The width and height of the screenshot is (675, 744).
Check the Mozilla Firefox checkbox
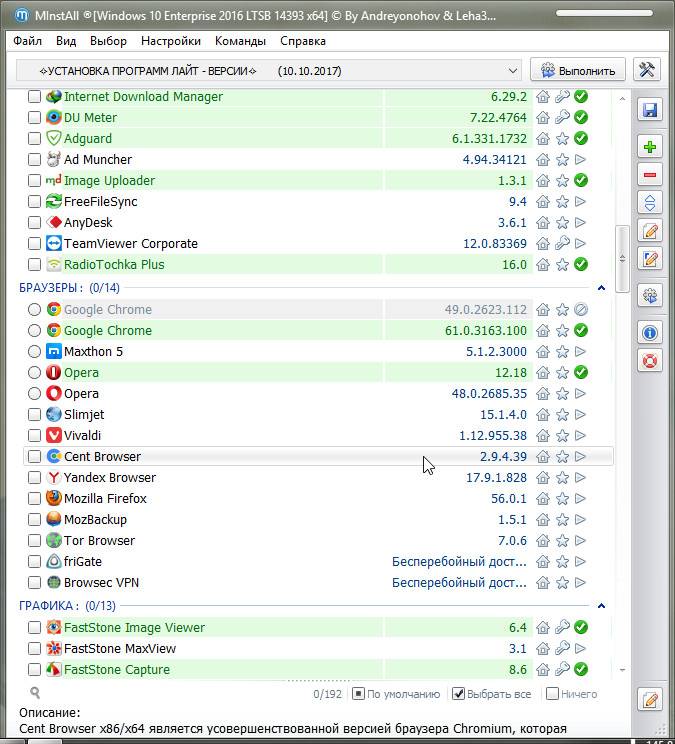(x=34, y=499)
